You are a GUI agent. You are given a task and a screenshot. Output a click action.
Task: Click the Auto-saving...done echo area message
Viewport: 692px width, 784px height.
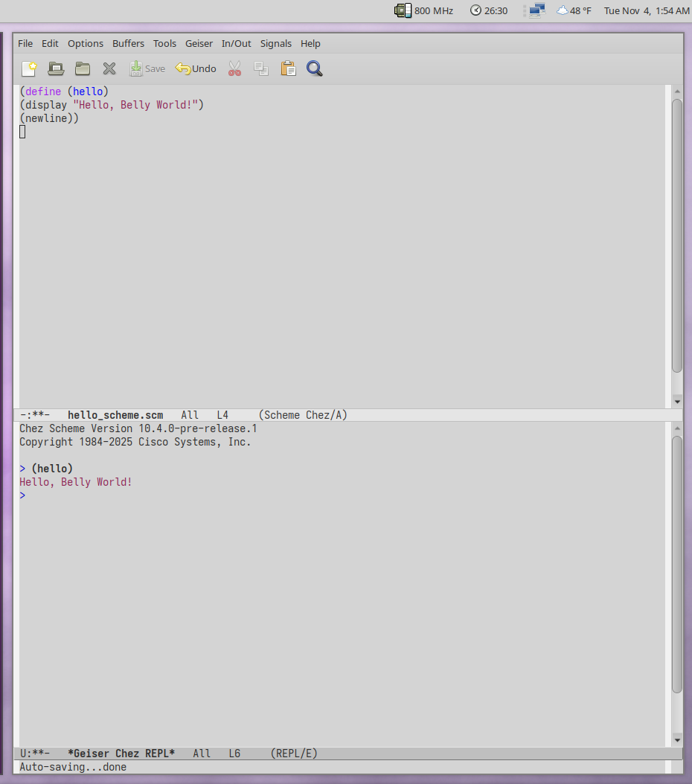coord(73,767)
